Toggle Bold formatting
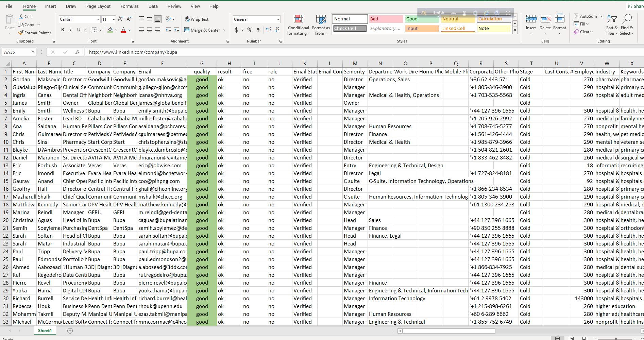The width and height of the screenshot is (644, 340). click(x=63, y=30)
